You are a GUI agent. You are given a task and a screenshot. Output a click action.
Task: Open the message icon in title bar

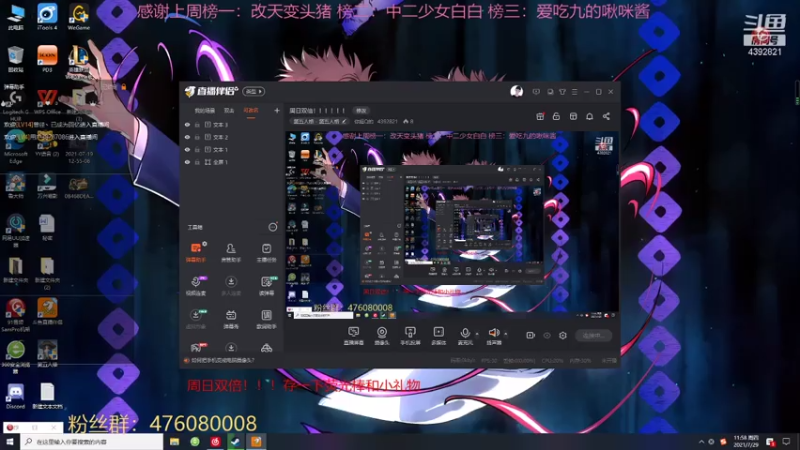536,92
